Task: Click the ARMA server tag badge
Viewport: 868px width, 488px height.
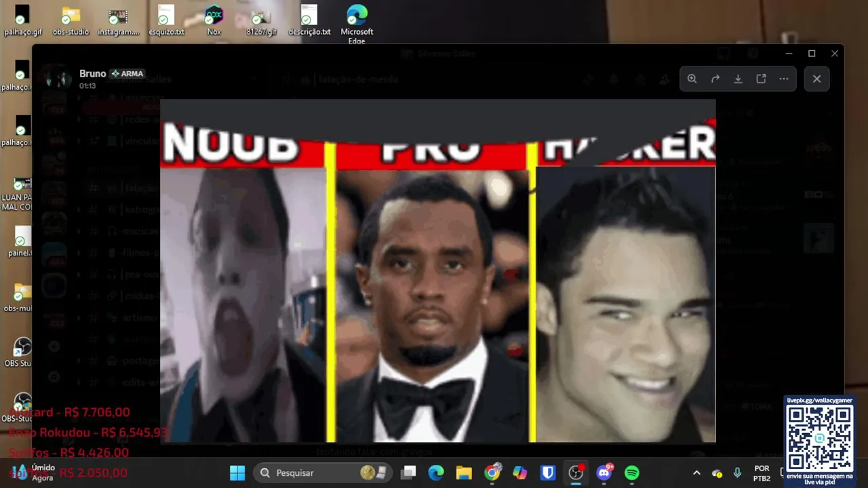Action: tap(128, 73)
